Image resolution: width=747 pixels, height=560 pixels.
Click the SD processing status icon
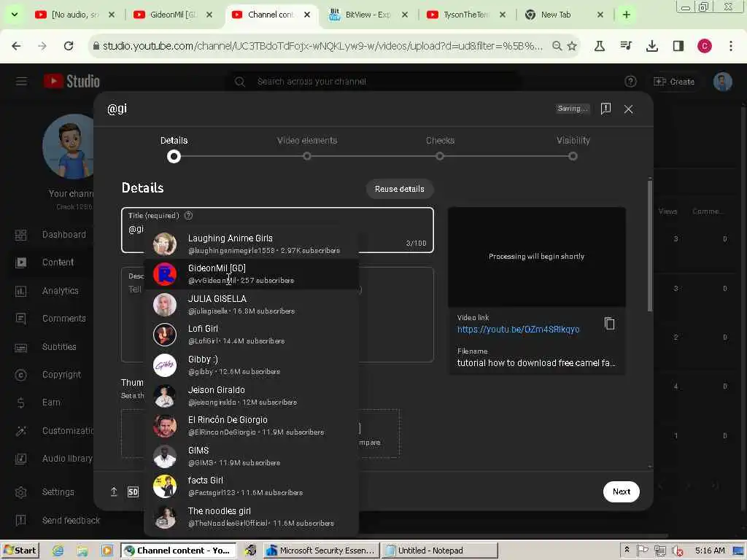click(x=133, y=492)
